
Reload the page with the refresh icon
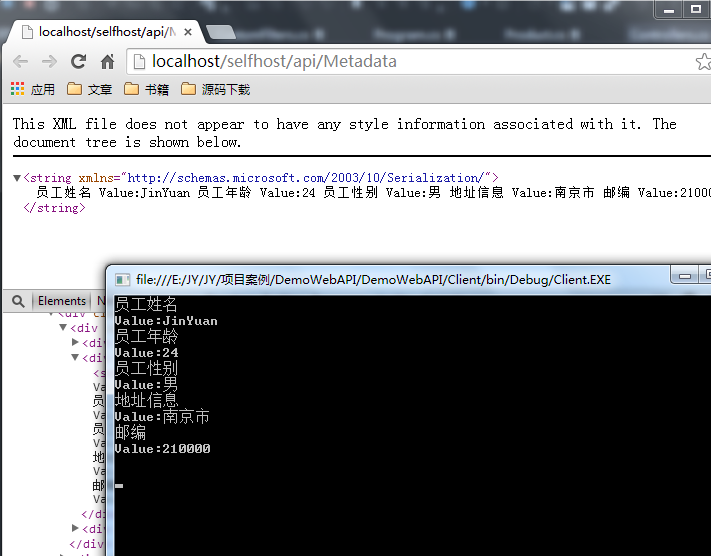78,62
